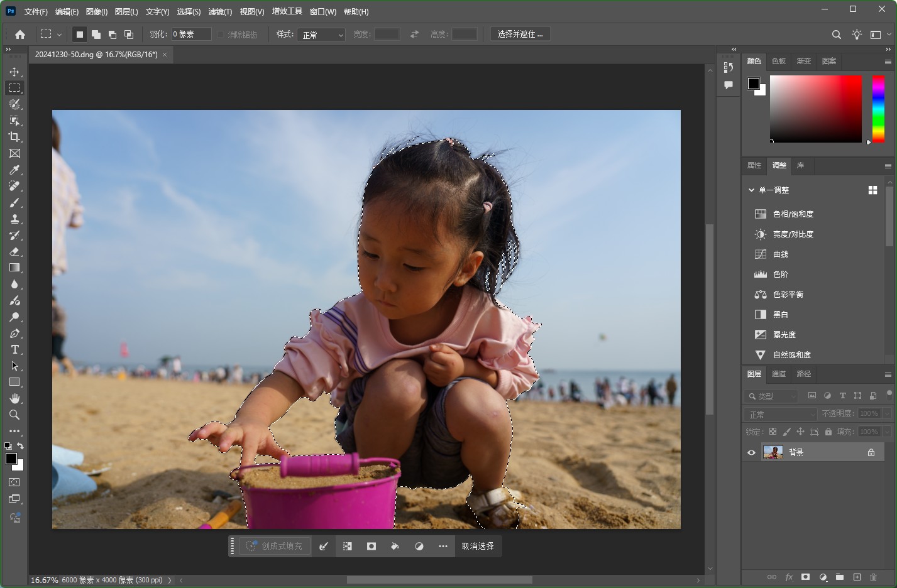Select the Rectangle shape tool
The width and height of the screenshot is (897, 588).
[x=14, y=382]
